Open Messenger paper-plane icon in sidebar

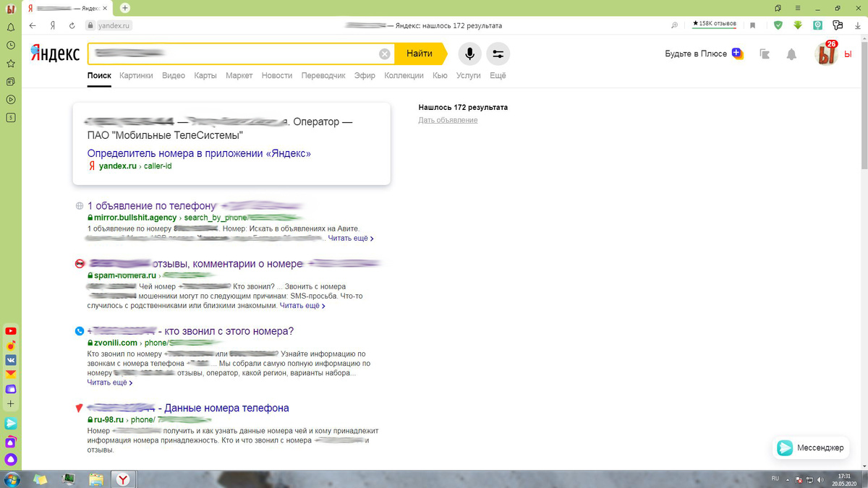click(11, 424)
